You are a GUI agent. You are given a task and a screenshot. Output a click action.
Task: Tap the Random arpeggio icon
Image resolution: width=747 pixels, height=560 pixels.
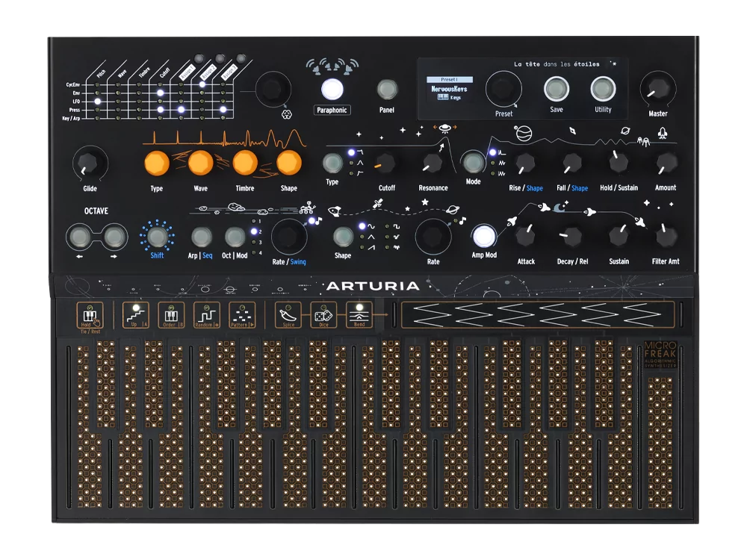pyautogui.click(x=207, y=315)
